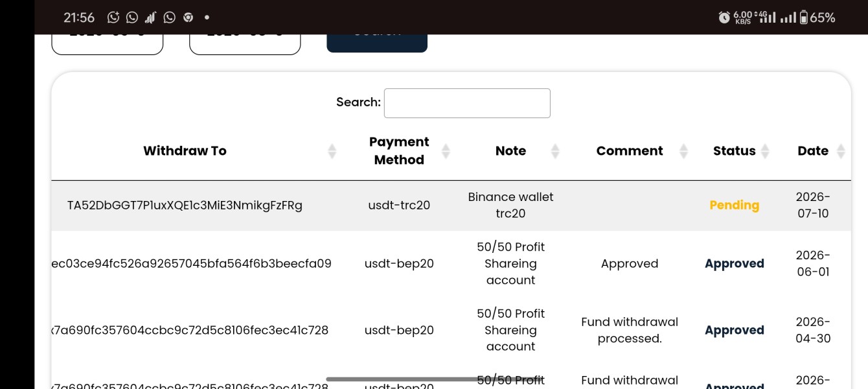Tap the alarm clock status icon
Screen dimensions: 868x389
pos(724,18)
